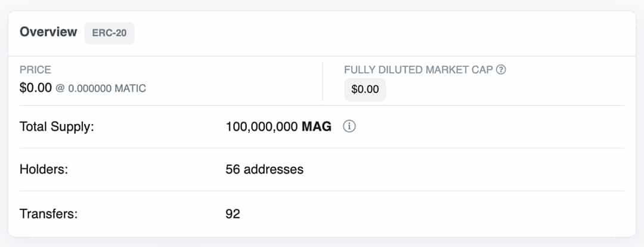The width and height of the screenshot is (644, 247).
Task: Click the Overview heading
Action: 48,32
